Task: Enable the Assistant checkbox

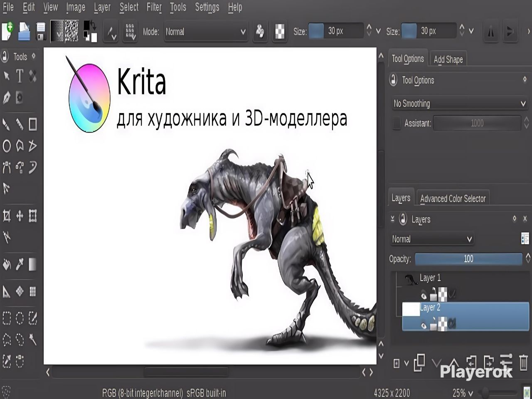Action: [397, 123]
